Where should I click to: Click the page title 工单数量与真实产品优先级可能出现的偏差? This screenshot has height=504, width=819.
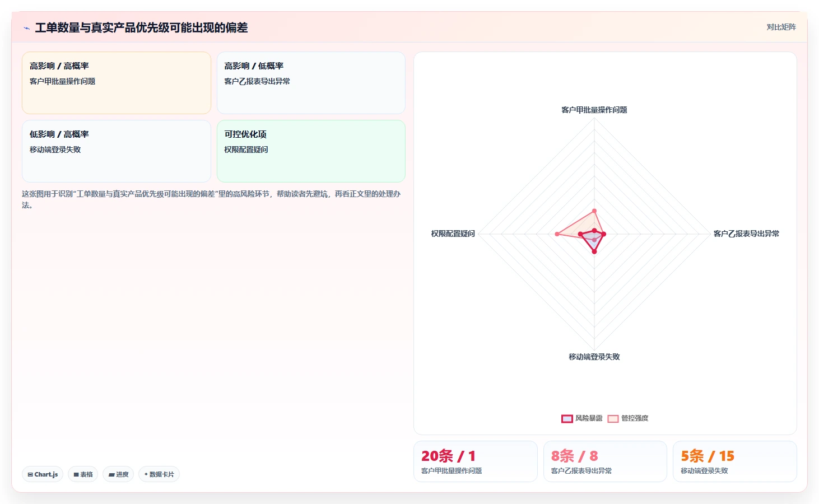(141, 27)
